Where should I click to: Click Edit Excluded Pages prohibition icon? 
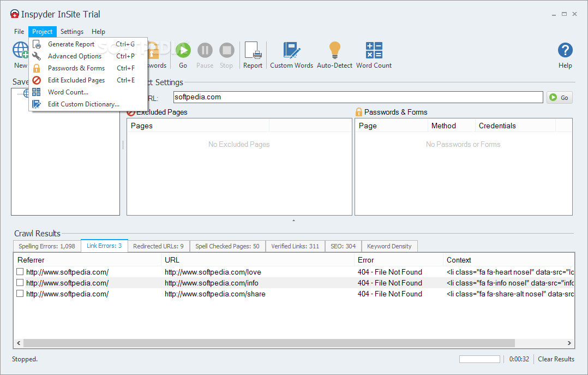[x=37, y=80]
